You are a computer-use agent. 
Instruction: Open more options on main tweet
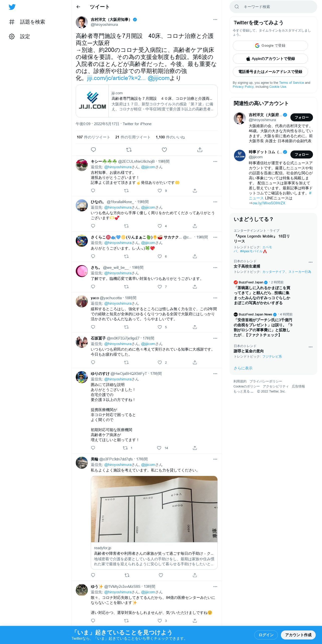215,20
